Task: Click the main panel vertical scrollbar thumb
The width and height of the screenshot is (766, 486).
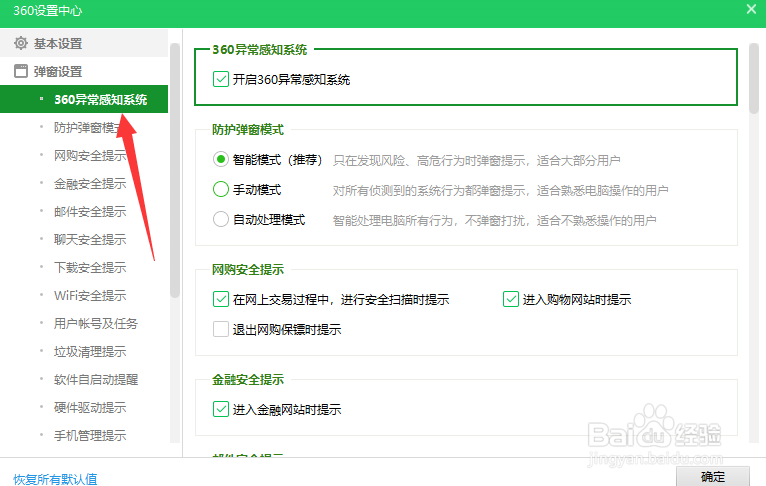Action: point(754,78)
